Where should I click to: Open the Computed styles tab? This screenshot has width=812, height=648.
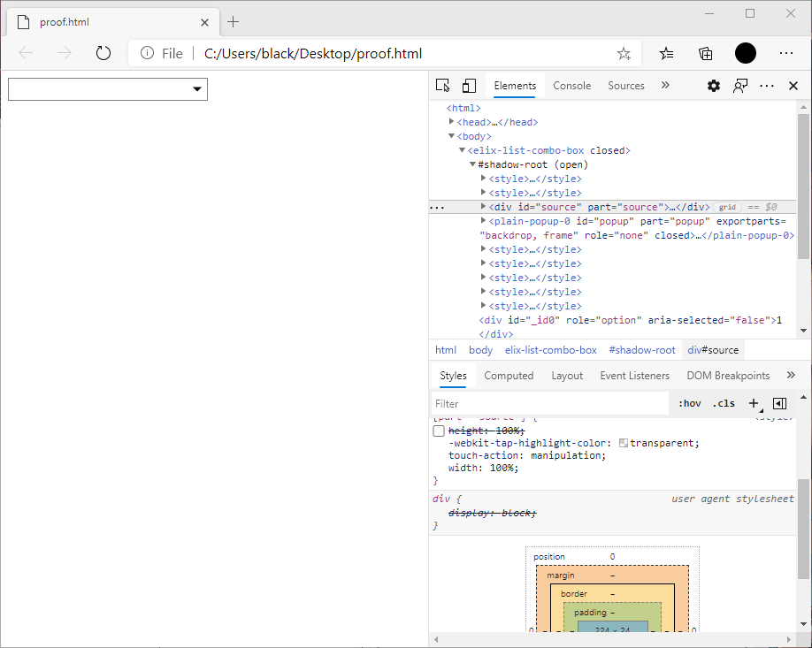(509, 375)
